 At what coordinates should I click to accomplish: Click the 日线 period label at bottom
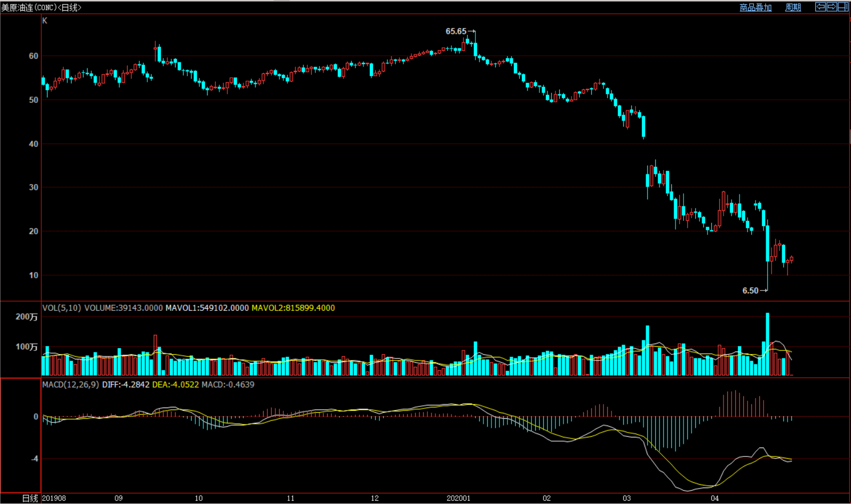pos(30,498)
